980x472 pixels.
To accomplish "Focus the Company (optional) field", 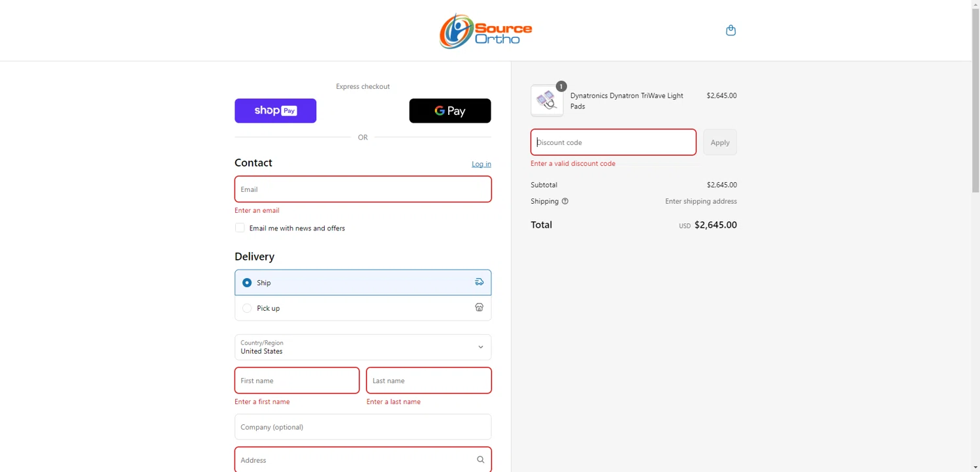I will (363, 427).
